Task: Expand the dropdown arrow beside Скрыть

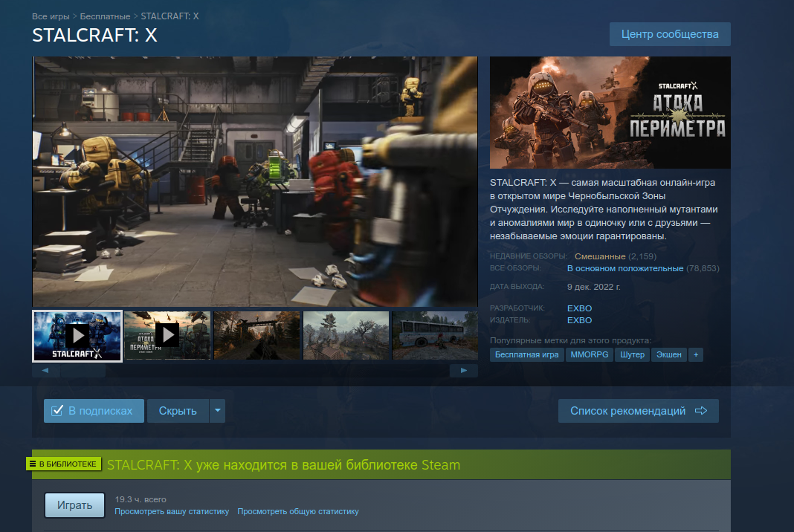Action: click(217, 411)
